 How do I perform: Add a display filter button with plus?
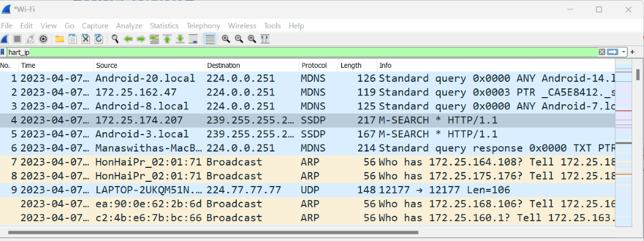pos(632,52)
